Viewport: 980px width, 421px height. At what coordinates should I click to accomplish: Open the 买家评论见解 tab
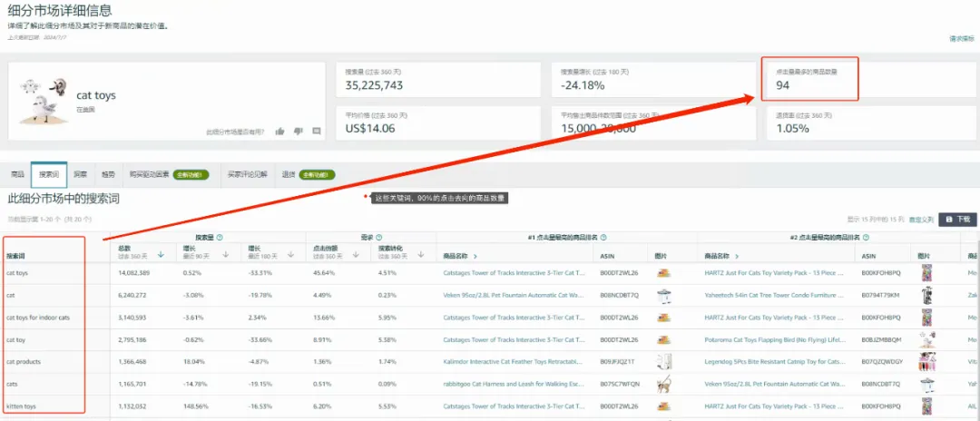(247, 175)
